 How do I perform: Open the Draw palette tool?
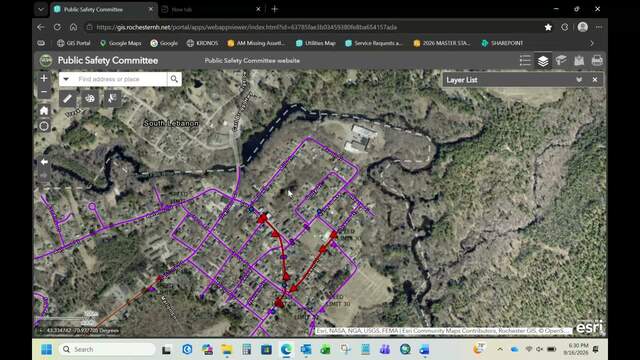point(90,98)
